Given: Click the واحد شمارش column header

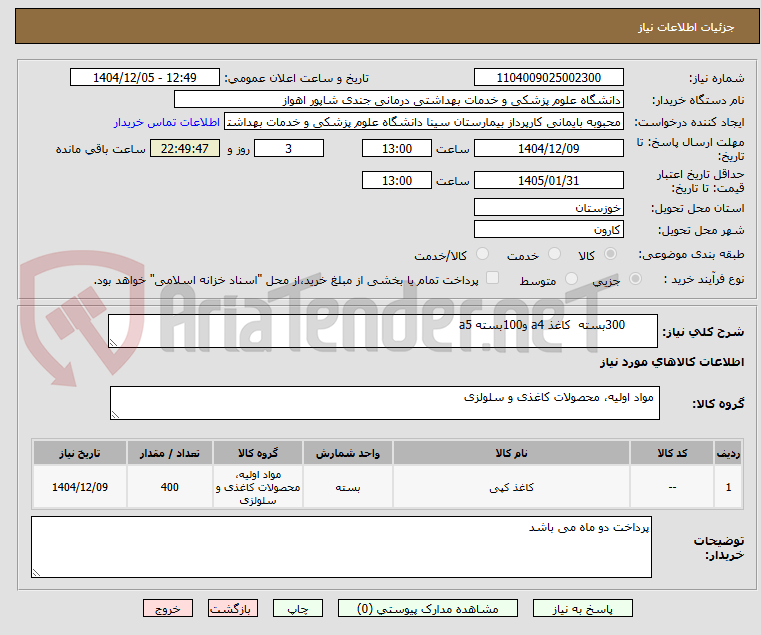Looking at the screenshot, I should click(347, 453).
